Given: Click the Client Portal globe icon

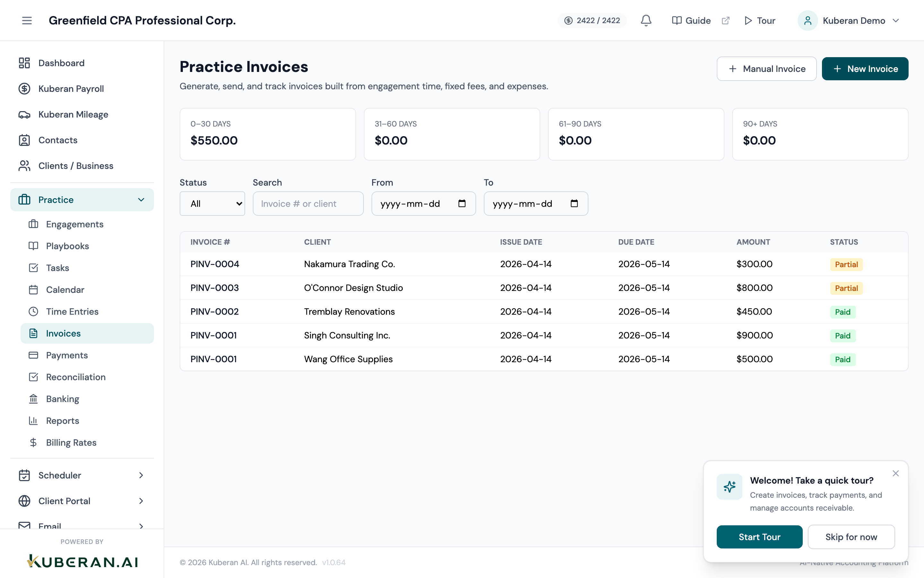Looking at the screenshot, I should tap(24, 501).
